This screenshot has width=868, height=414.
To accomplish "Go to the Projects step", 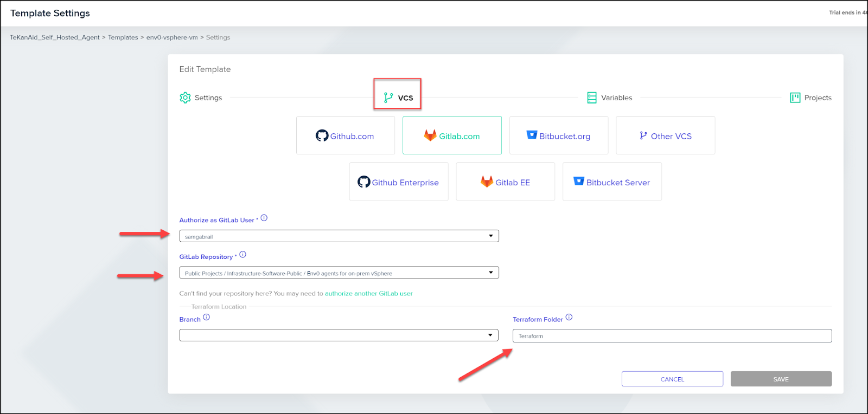I will point(811,98).
